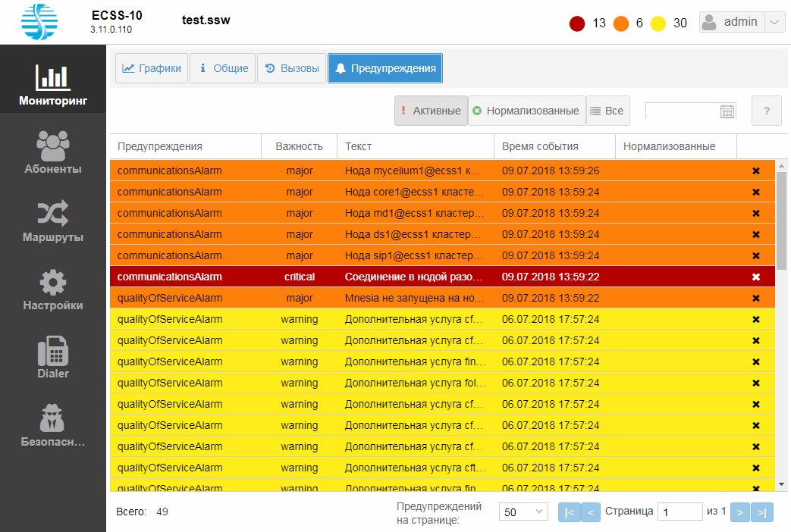Sort by the Важность column header
The width and height of the screenshot is (791, 532).
click(x=299, y=146)
